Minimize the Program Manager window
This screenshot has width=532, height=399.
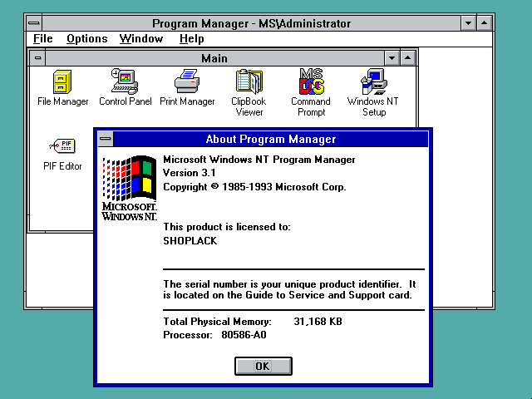469,23
